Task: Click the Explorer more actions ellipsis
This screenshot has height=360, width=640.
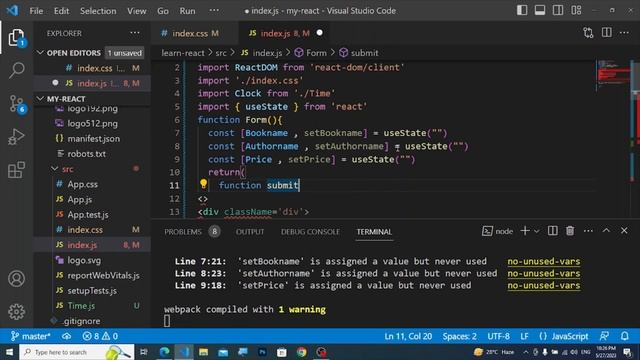Action: click(135, 33)
